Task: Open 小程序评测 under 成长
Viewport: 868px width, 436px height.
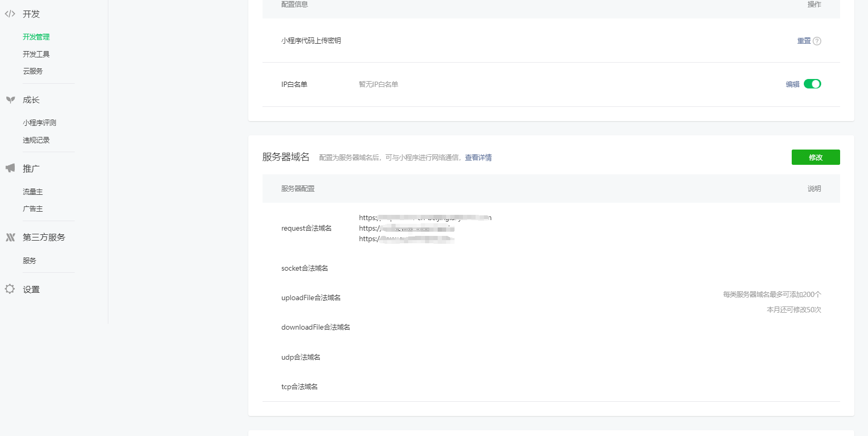Action: [x=39, y=123]
